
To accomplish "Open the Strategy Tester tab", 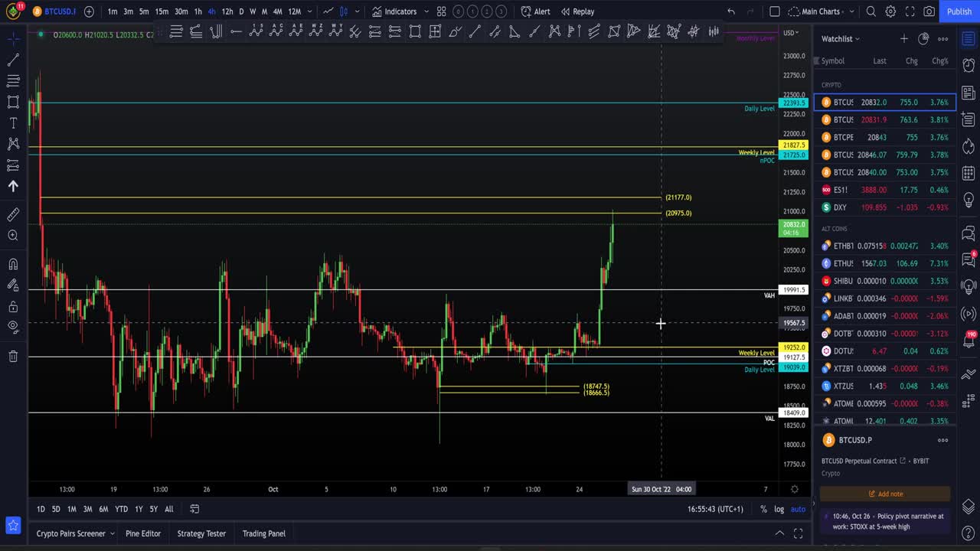I will coord(201,533).
